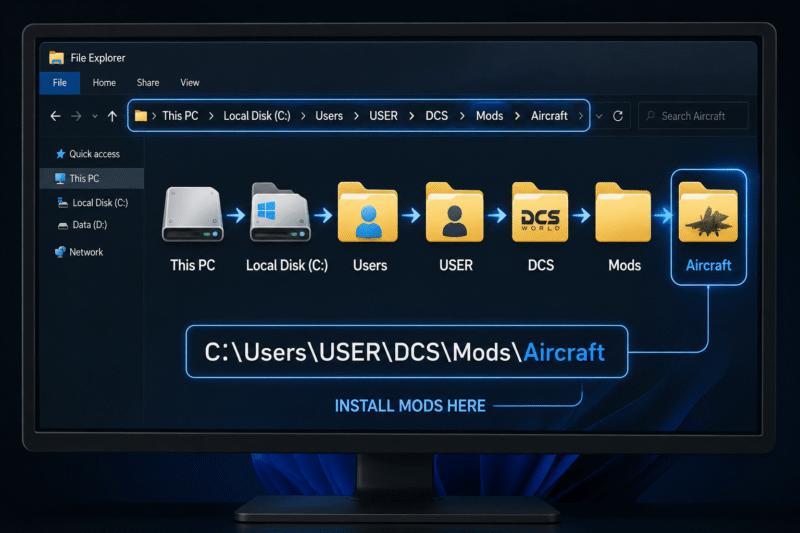This screenshot has width=800, height=533.
Task: Open Network in sidebar
Action: 79,252
